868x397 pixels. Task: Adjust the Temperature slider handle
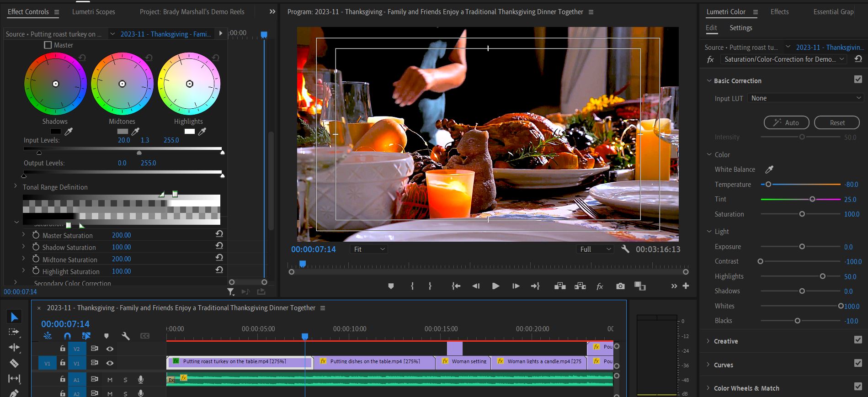tap(768, 185)
